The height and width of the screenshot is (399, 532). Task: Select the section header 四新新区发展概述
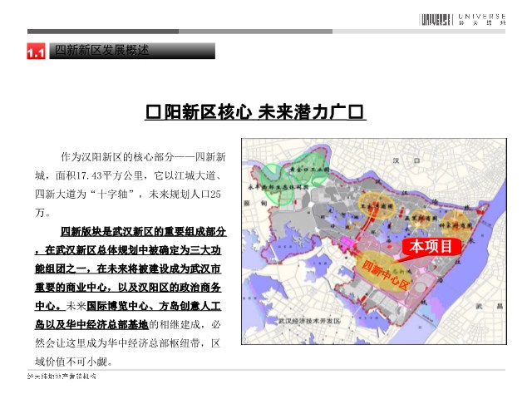coord(101,50)
